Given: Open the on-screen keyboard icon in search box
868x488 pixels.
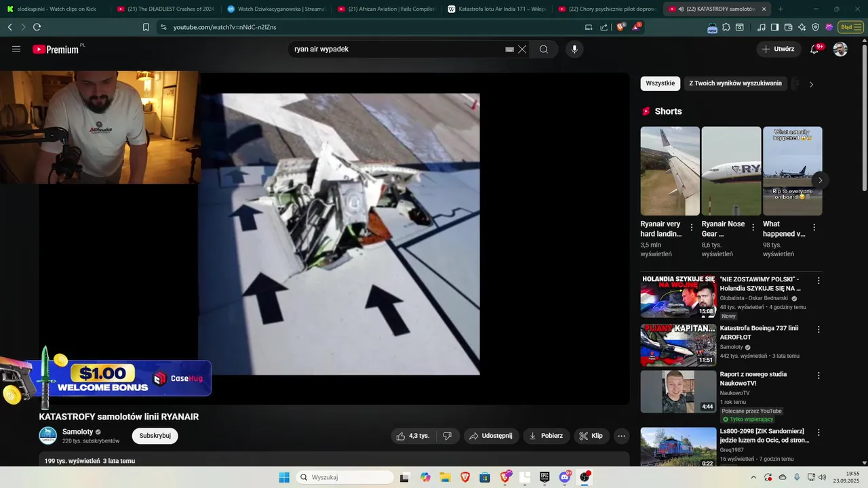Looking at the screenshot, I should [509, 49].
